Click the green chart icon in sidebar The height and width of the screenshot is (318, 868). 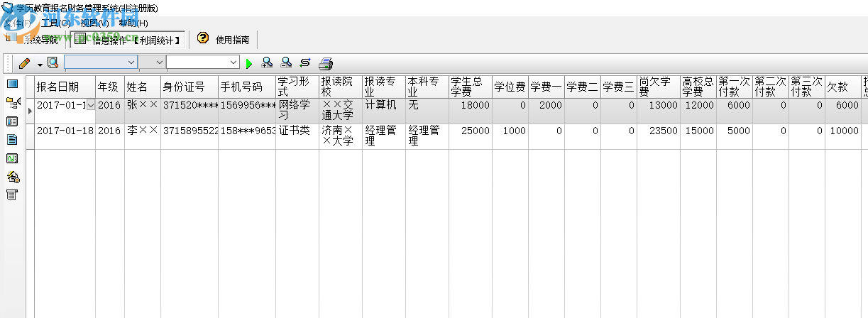click(x=12, y=158)
